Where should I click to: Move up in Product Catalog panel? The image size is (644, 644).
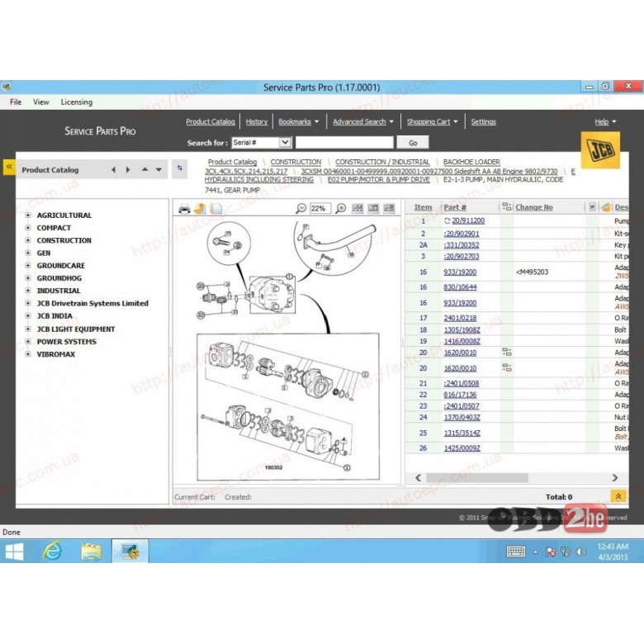pyautogui.click(x=144, y=169)
